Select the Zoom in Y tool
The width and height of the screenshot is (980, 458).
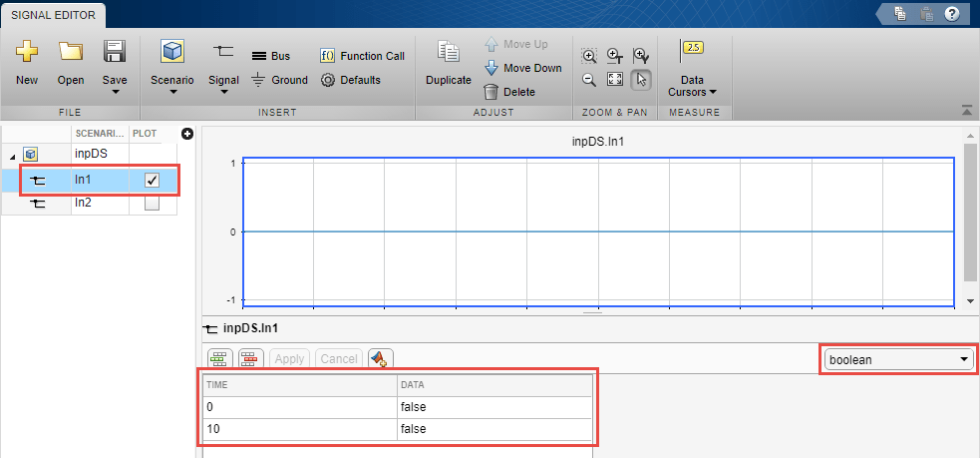pyautogui.click(x=641, y=56)
